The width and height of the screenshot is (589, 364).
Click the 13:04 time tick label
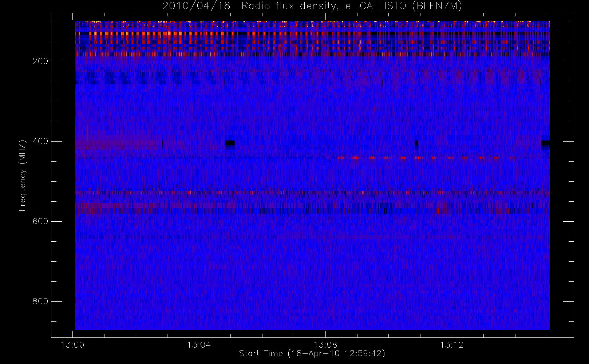(199, 345)
